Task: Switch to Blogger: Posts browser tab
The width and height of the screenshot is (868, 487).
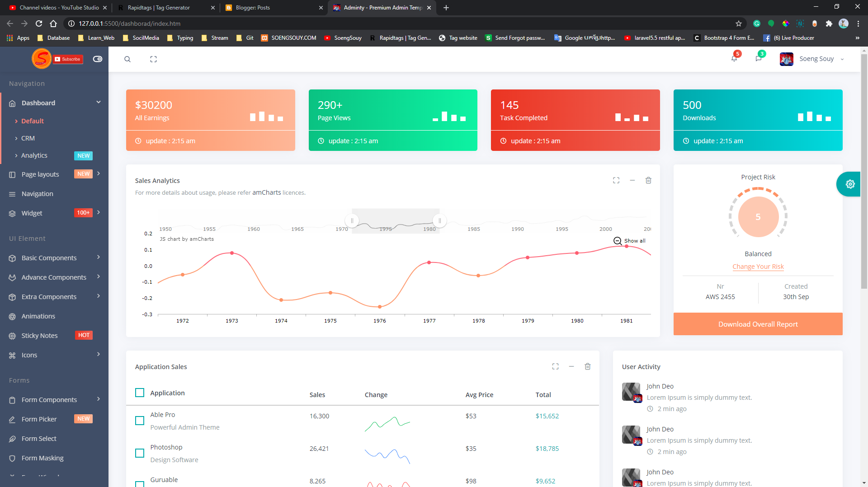Action: [x=274, y=8]
